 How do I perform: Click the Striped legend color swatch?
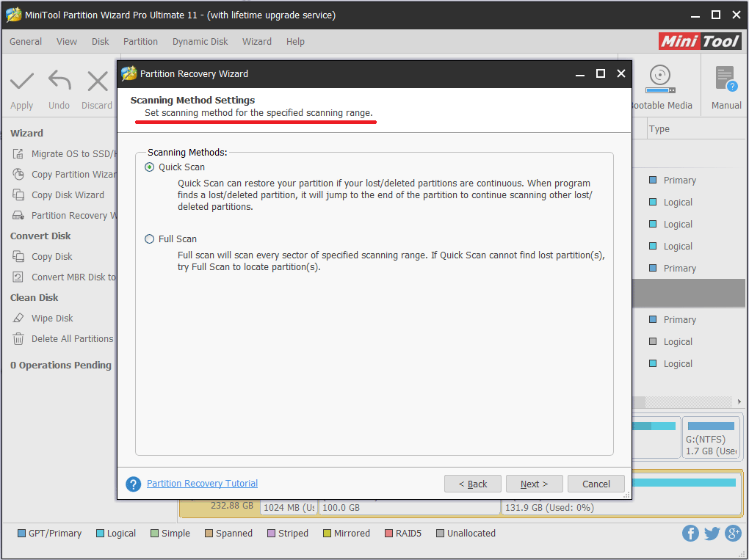click(271, 534)
